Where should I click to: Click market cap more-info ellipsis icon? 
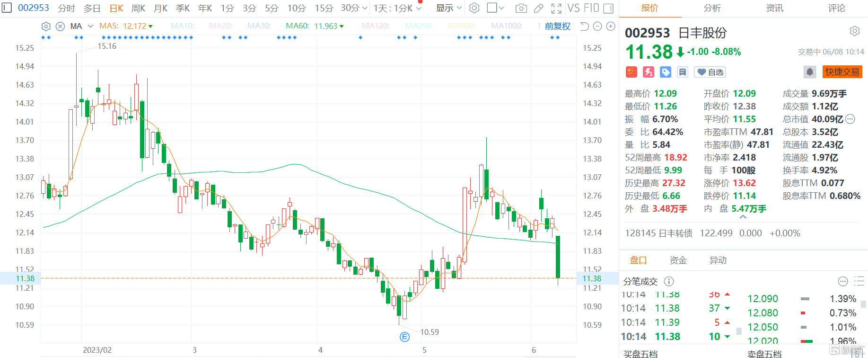click(x=850, y=119)
